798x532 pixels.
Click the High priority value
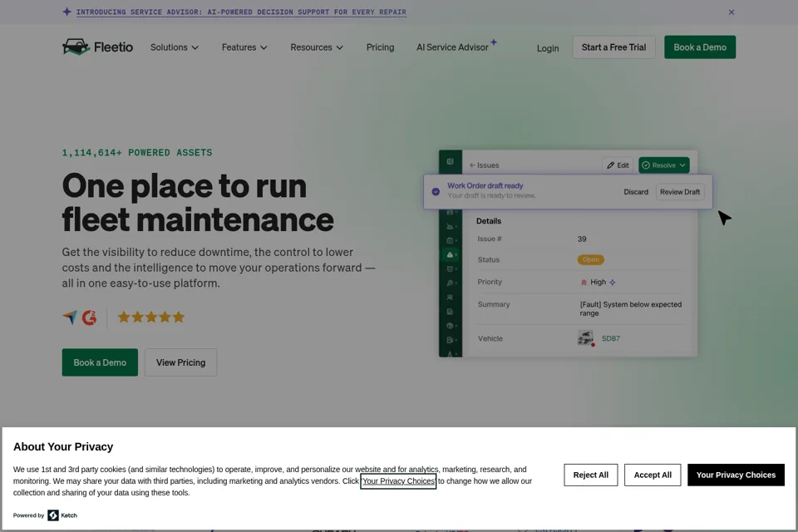598,282
